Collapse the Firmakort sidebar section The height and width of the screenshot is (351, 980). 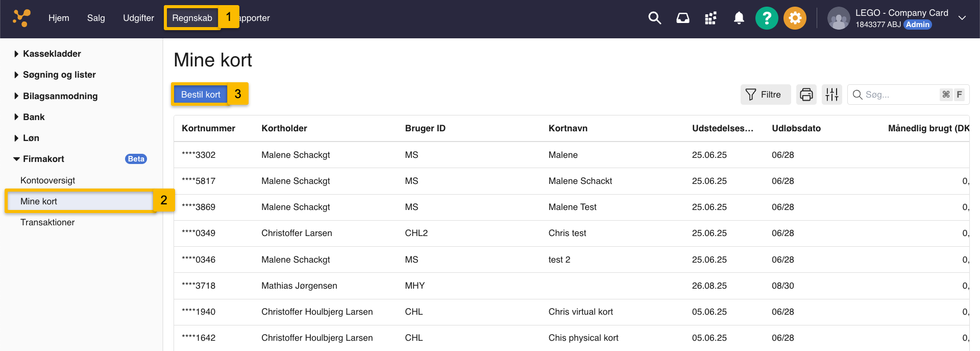click(43, 159)
